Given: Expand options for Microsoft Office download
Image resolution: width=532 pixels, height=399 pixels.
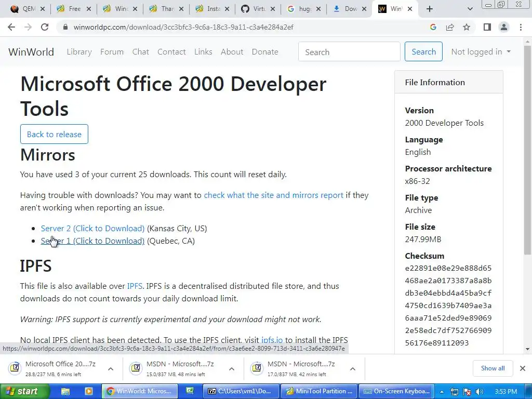Looking at the screenshot, I should click(111, 369).
